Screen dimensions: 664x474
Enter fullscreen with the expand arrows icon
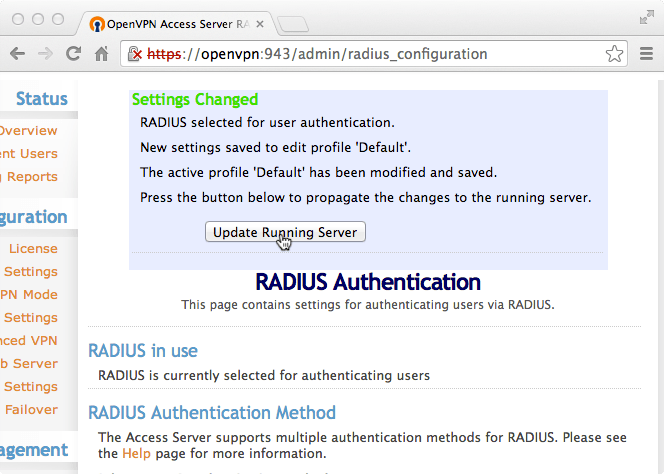coord(647,18)
